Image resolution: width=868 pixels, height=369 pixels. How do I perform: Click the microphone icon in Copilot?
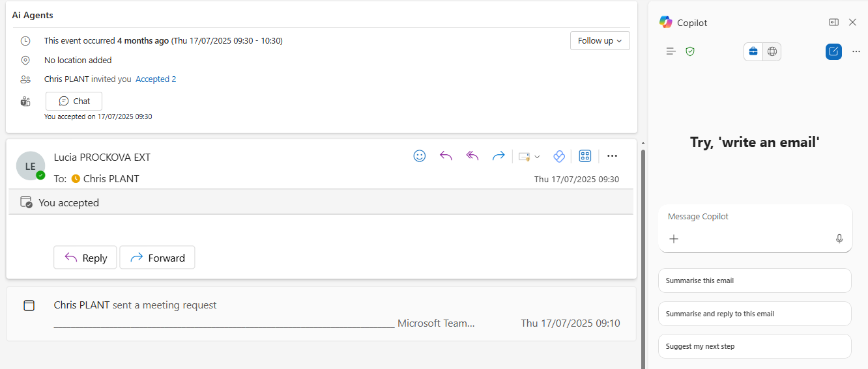coord(839,239)
